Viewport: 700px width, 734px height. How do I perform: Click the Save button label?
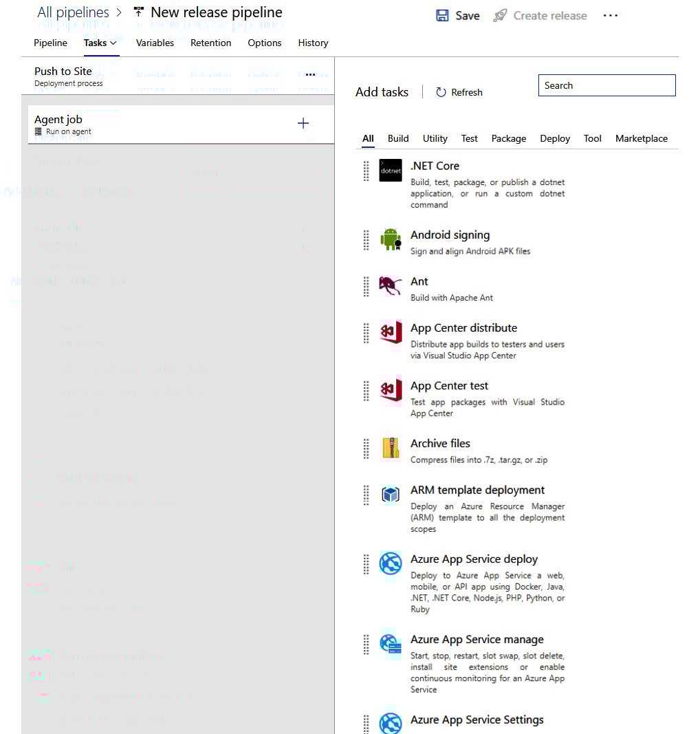468,16
